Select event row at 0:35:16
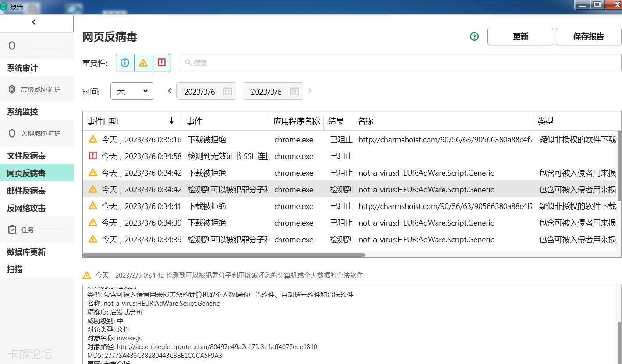The height and width of the screenshot is (364, 622). (349, 140)
